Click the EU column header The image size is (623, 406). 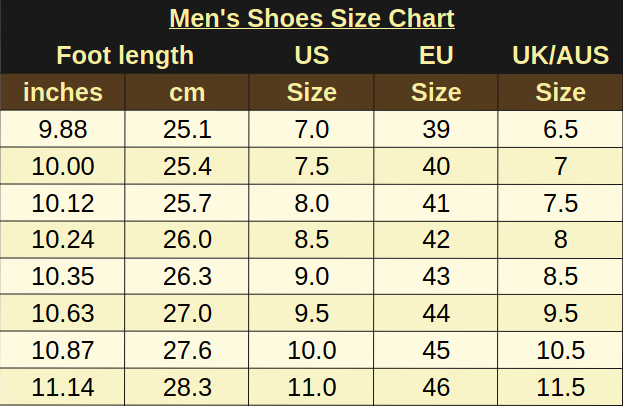tap(436, 55)
